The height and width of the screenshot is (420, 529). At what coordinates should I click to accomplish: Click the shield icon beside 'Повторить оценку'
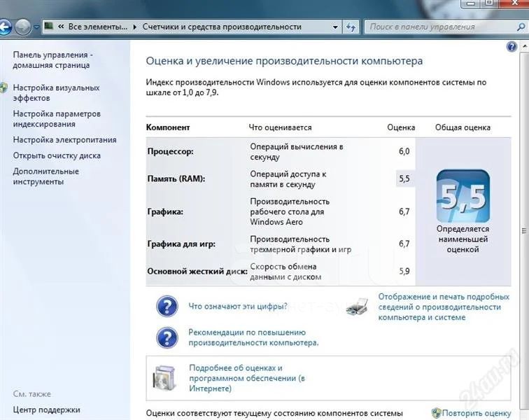pyautogui.click(x=436, y=412)
